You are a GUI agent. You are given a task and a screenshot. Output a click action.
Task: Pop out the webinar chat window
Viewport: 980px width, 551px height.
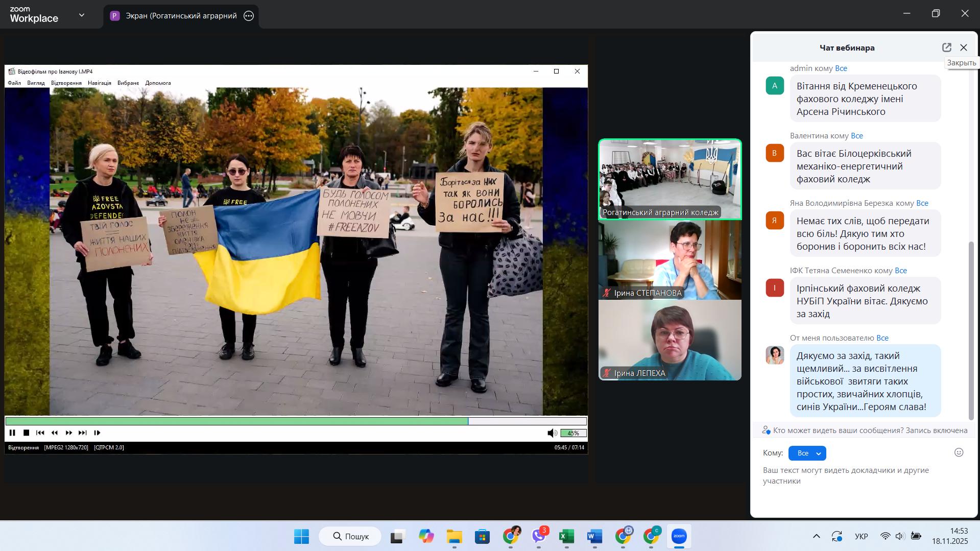946,47
